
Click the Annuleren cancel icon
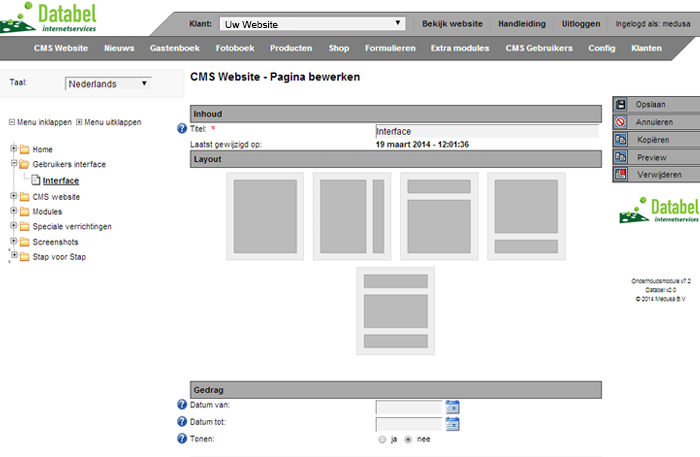620,122
